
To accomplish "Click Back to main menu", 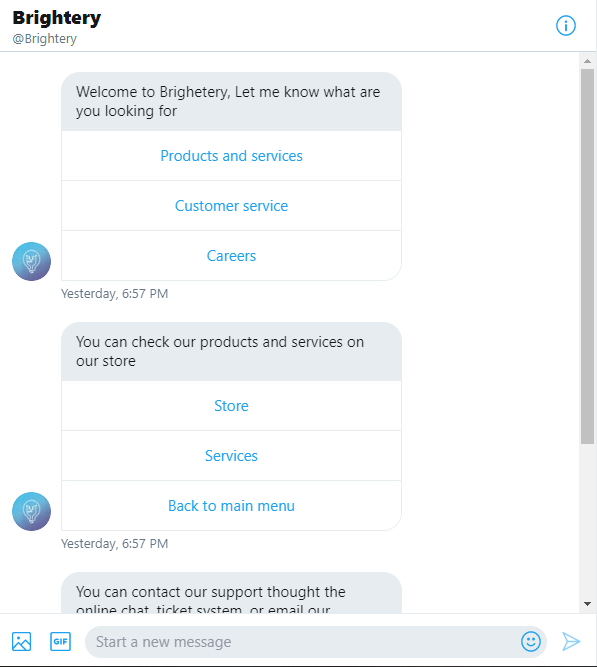I will point(231,506).
